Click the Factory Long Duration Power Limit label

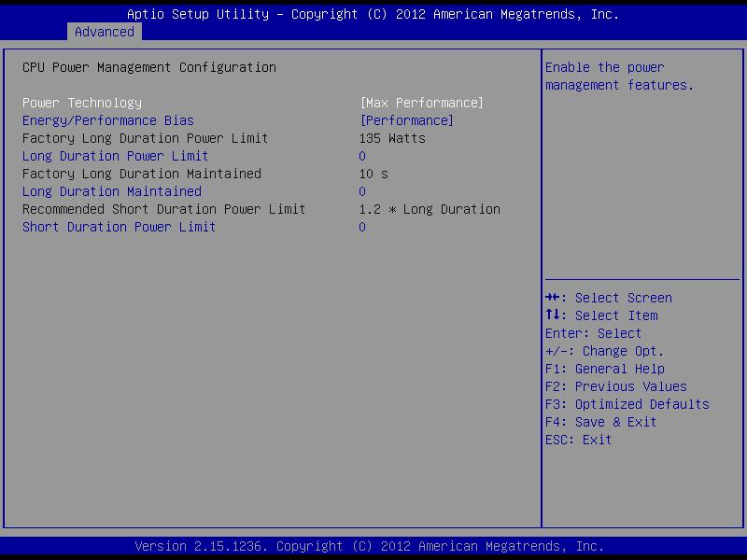pos(146,138)
